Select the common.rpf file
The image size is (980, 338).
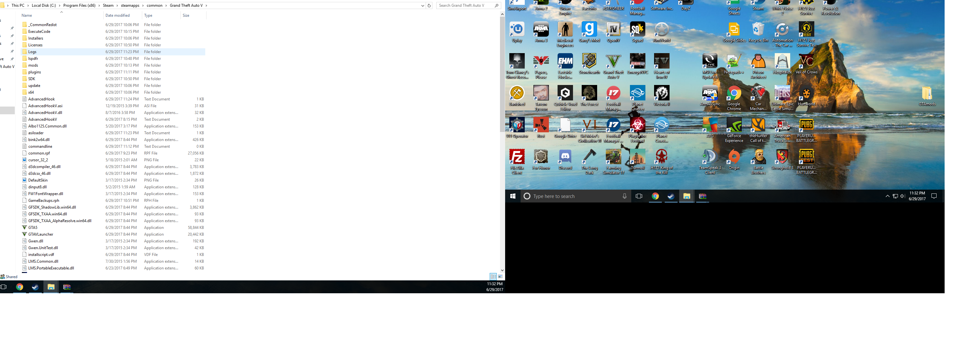(113, 153)
